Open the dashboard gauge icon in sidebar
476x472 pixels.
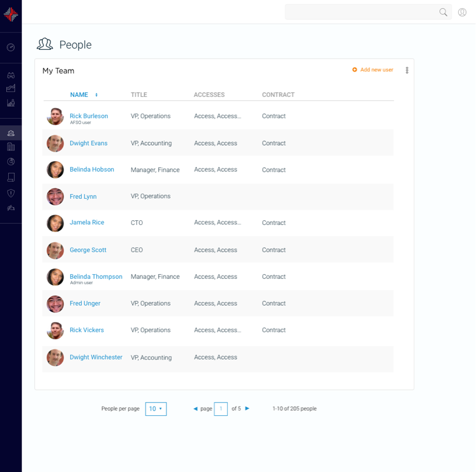click(x=10, y=48)
